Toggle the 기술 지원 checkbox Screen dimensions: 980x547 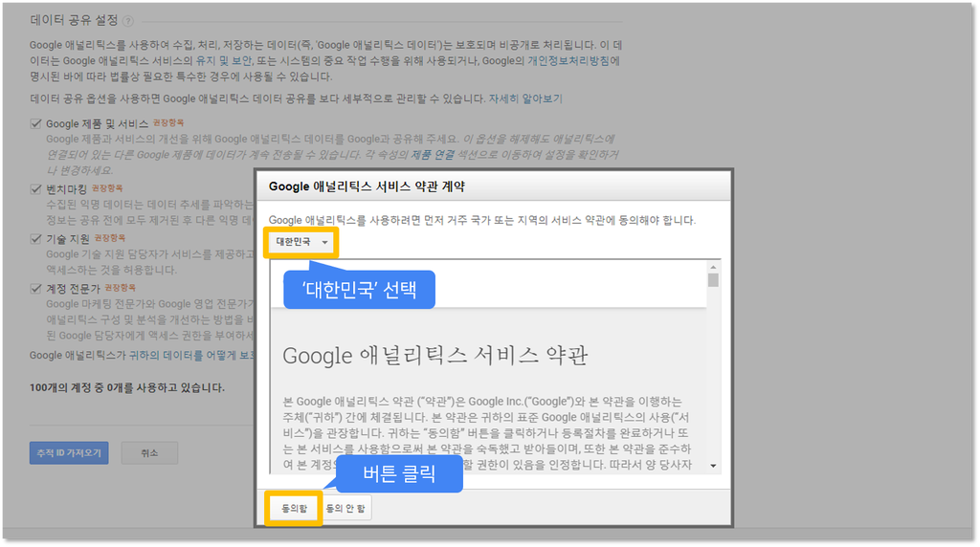pyautogui.click(x=35, y=238)
